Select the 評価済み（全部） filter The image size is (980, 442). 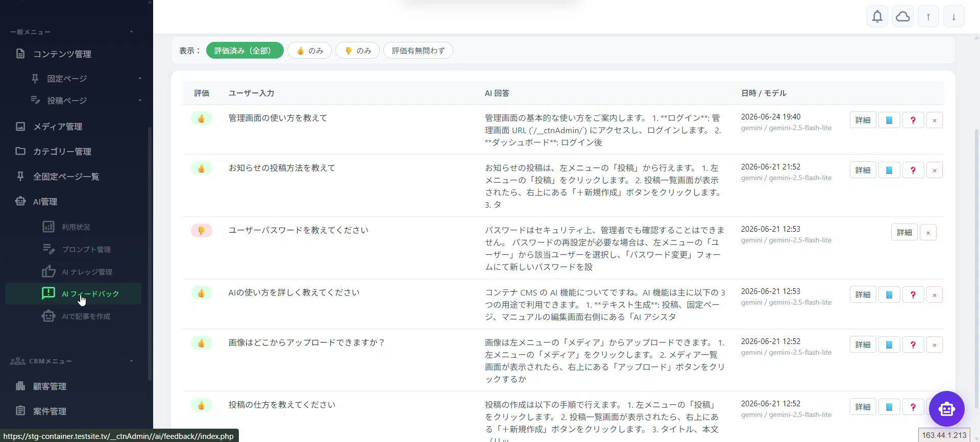244,51
